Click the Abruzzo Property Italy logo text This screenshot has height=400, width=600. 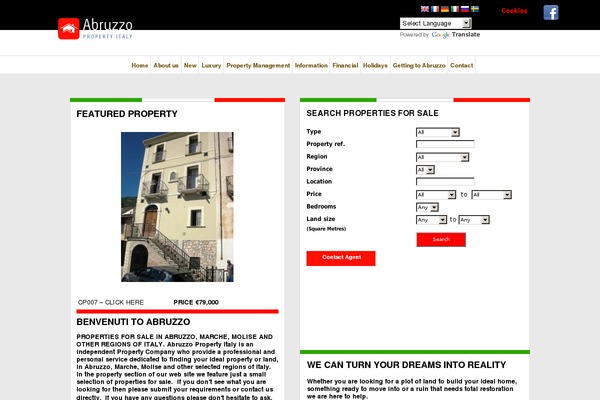tap(108, 29)
